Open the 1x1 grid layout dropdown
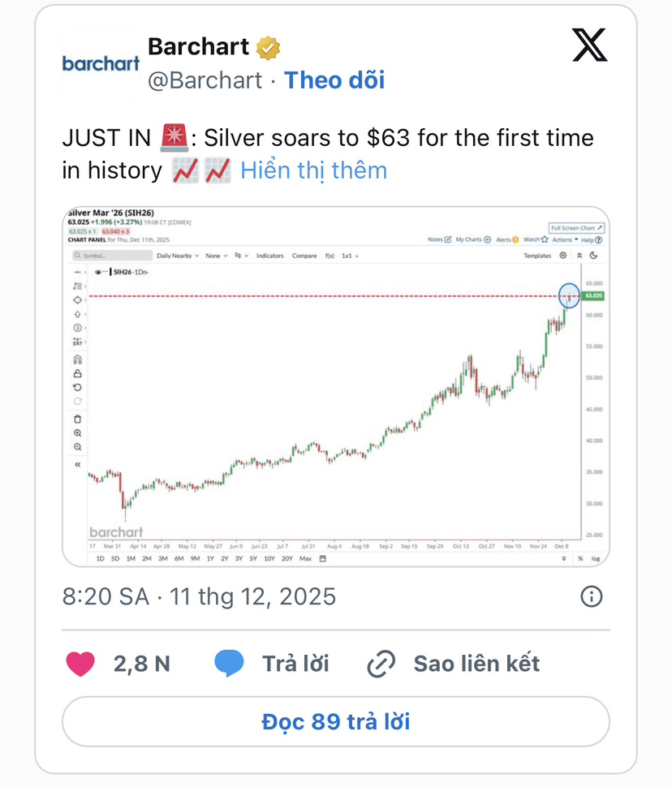The width and height of the screenshot is (672, 787). (350, 256)
